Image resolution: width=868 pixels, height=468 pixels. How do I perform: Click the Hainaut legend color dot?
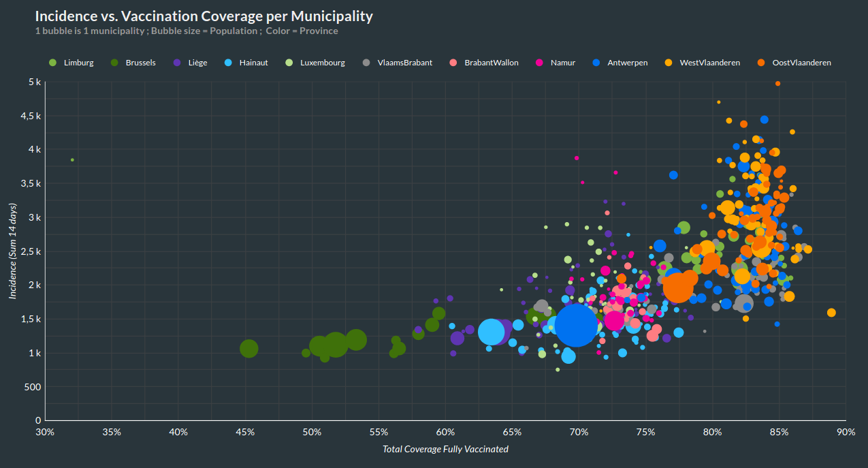229,63
